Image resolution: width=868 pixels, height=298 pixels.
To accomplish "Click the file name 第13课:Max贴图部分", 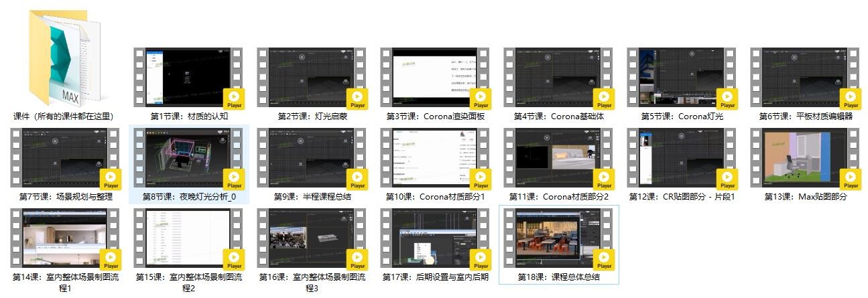I will pyautogui.click(x=805, y=197).
